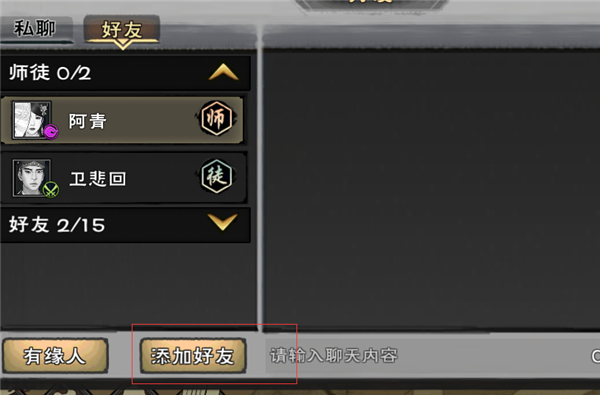
Task: Click the cut-off icon right of chat input
Action: coord(595,356)
